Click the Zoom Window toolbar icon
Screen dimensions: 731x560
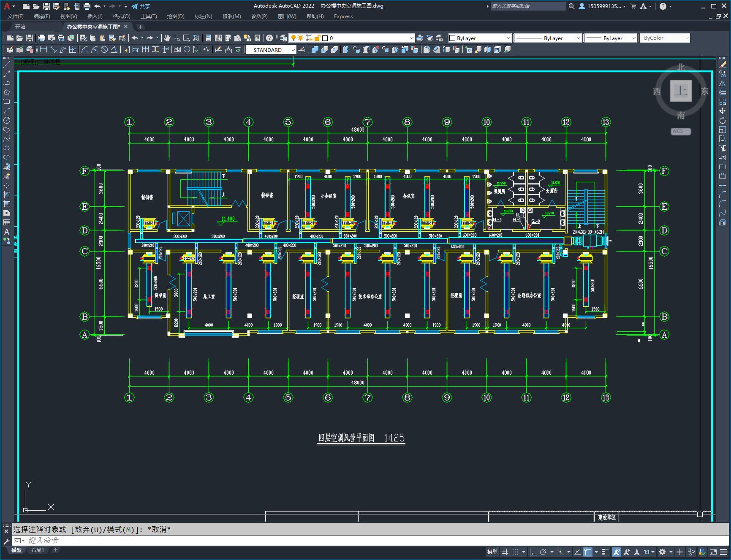tap(186, 38)
